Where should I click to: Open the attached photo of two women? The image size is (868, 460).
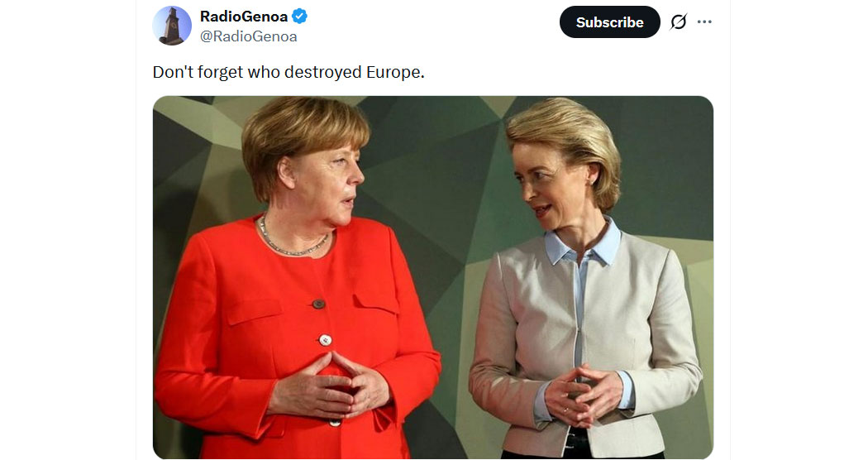click(x=433, y=277)
